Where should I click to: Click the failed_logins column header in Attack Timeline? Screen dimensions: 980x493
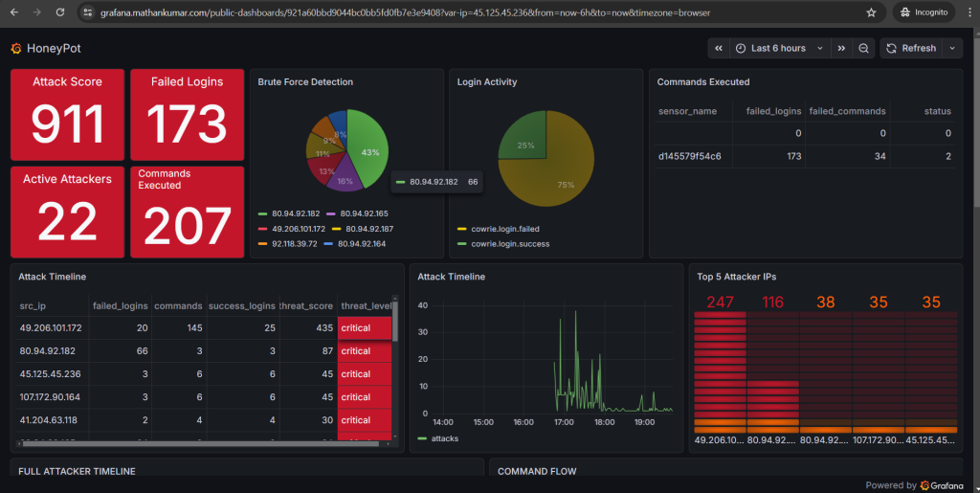click(120, 306)
